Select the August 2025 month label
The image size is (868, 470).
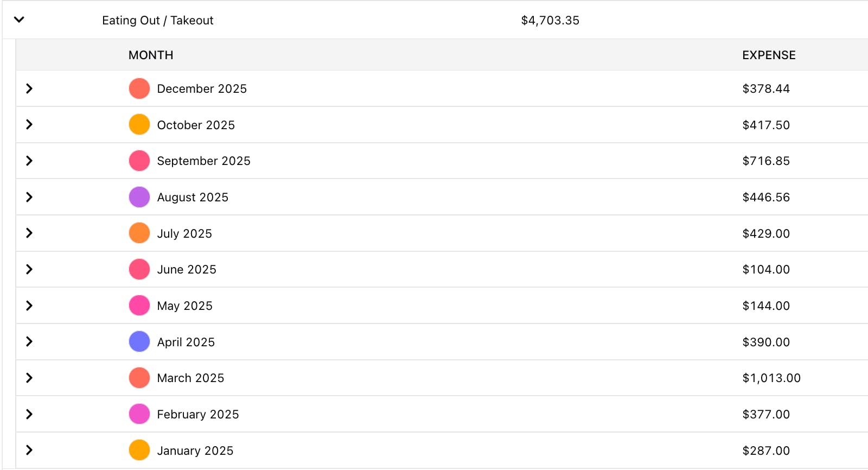click(193, 198)
